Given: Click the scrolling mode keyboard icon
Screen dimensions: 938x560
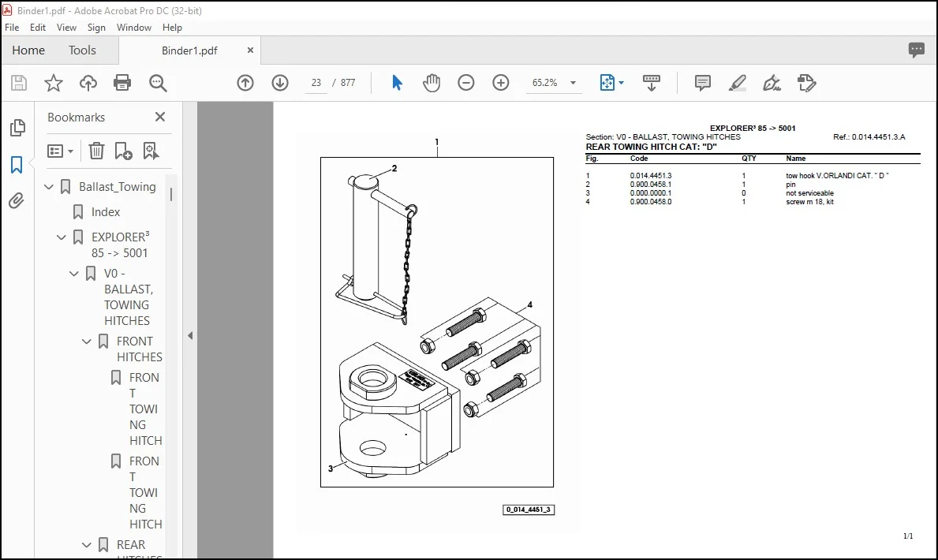Looking at the screenshot, I should pos(651,83).
